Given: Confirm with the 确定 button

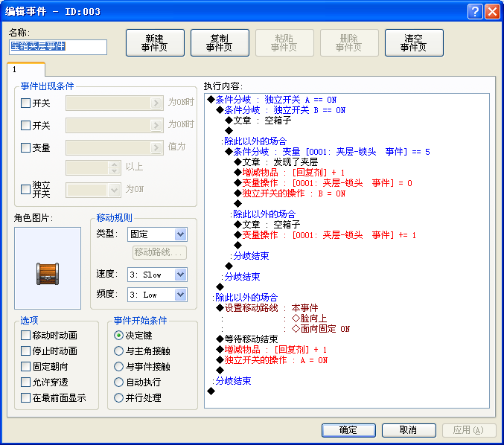Looking at the screenshot, I should click(x=348, y=430).
